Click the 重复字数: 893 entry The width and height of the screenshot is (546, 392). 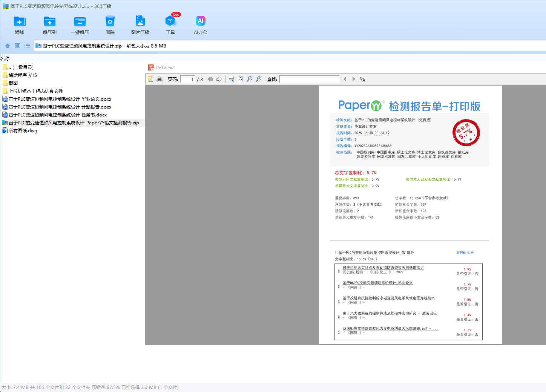click(347, 198)
